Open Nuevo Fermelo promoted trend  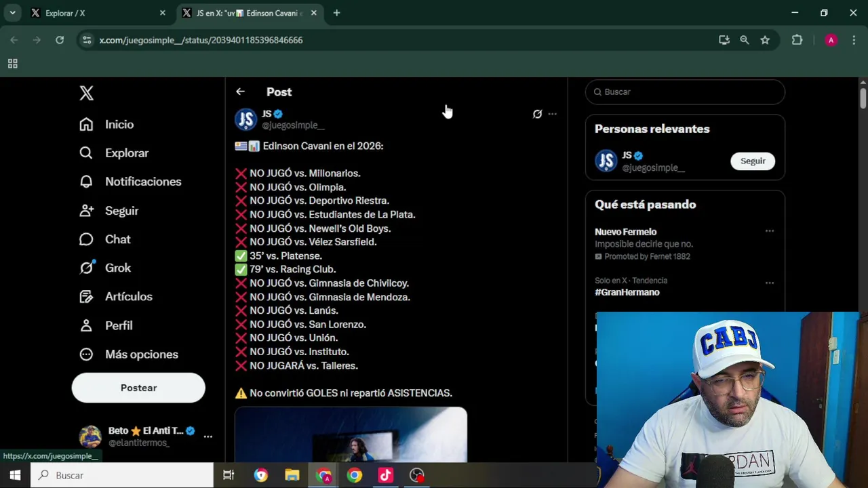(625, 232)
